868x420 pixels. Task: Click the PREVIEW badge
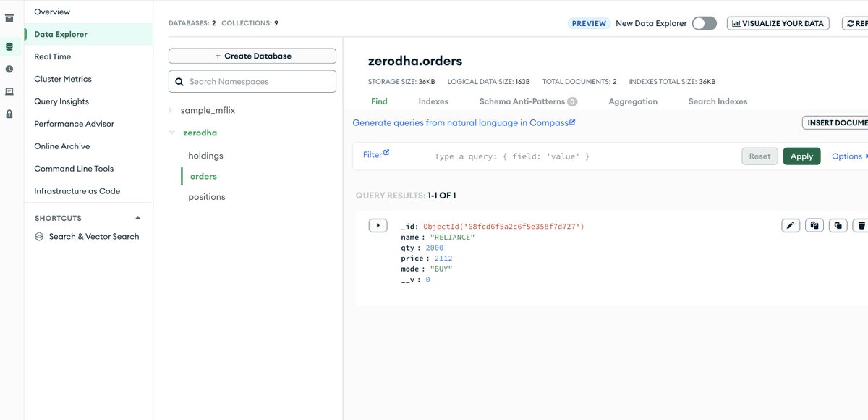pyautogui.click(x=590, y=23)
